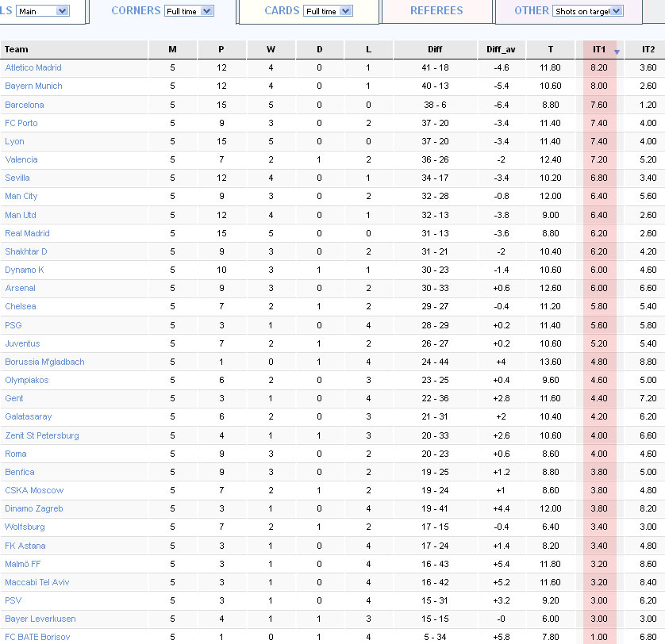Open the Lyon team link
This screenshot has width=665, height=644.
point(14,141)
